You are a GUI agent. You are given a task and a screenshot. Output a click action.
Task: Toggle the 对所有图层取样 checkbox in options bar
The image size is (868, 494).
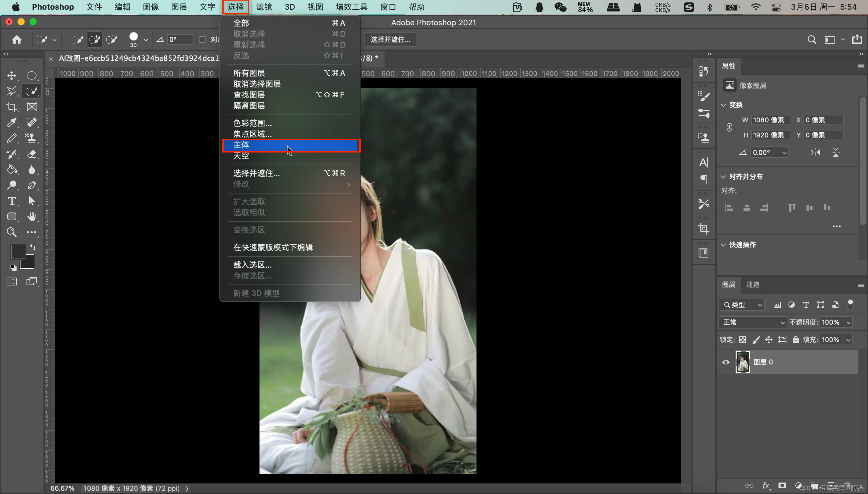click(203, 40)
